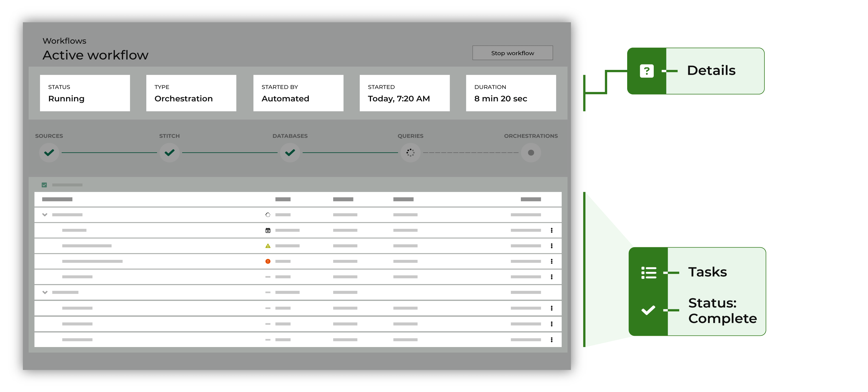The height and width of the screenshot is (392, 868).
Task: Click the Tasks list icon in callout
Action: pos(648,273)
